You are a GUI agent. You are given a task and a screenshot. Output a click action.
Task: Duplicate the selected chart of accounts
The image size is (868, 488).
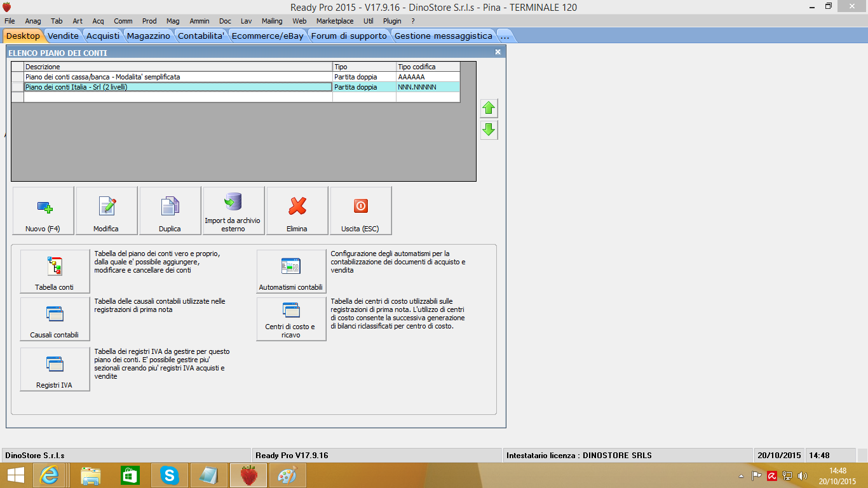pyautogui.click(x=170, y=211)
